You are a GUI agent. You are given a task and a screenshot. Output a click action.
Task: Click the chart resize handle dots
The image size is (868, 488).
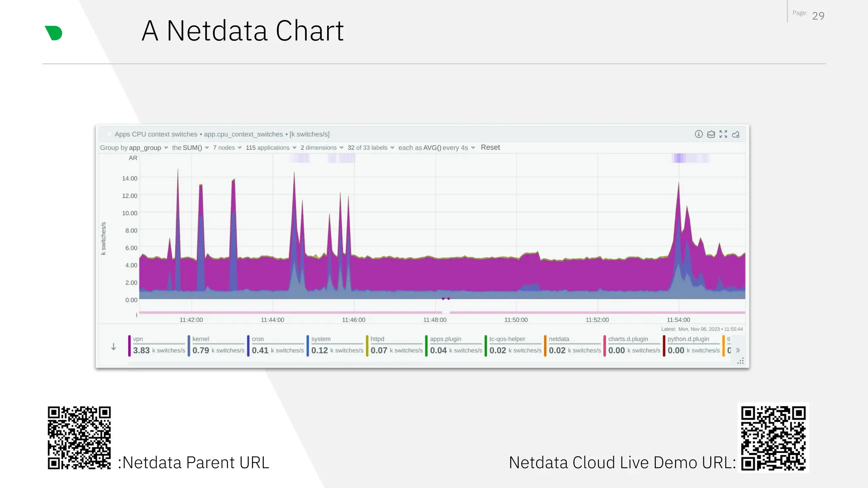740,361
